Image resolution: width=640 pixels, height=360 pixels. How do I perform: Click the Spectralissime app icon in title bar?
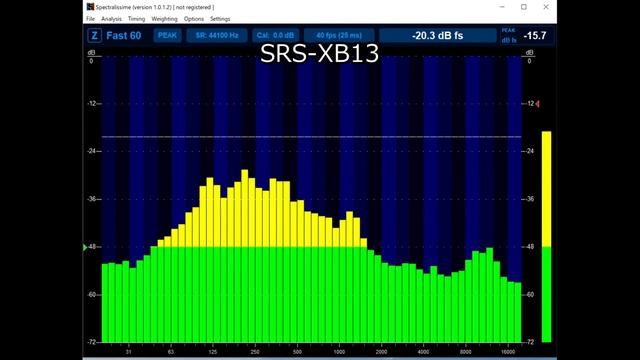(x=90, y=7)
